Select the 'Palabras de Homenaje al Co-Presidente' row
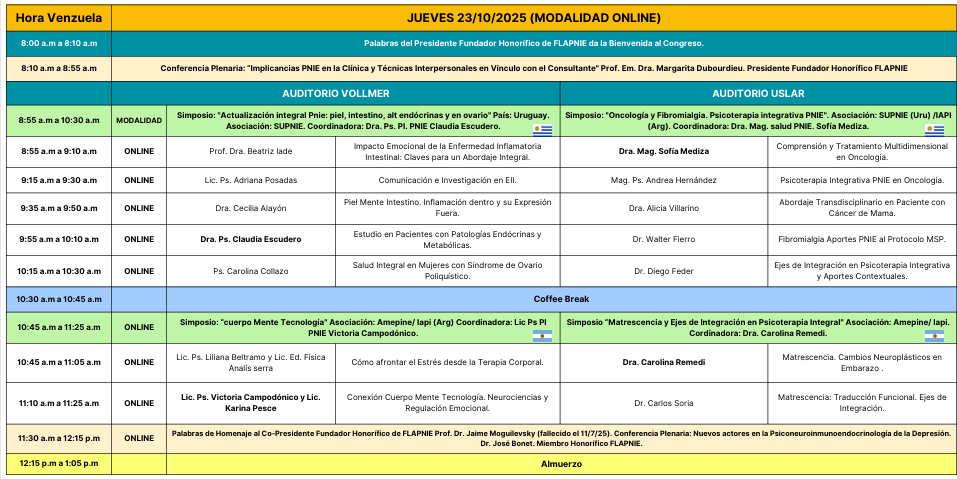The width and height of the screenshot is (957, 479). (x=561, y=438)
